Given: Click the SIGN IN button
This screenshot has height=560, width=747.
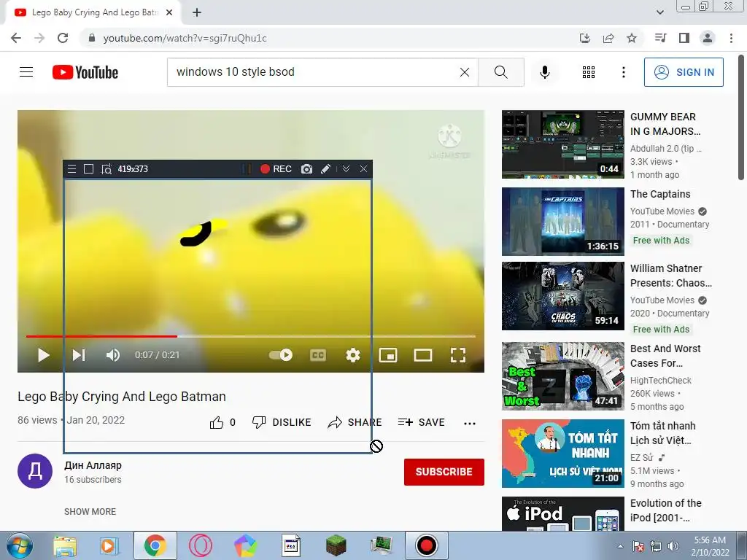Looking at the screenshot, I should 684,72.
